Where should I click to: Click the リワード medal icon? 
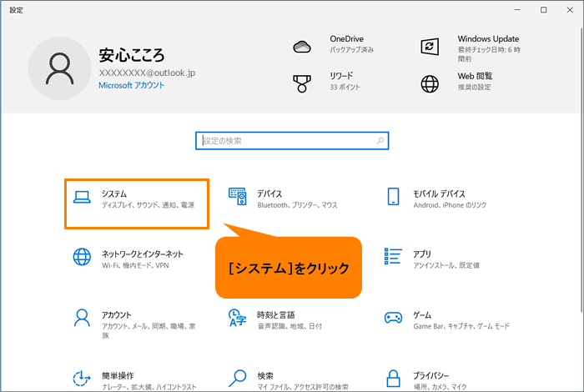302,83
